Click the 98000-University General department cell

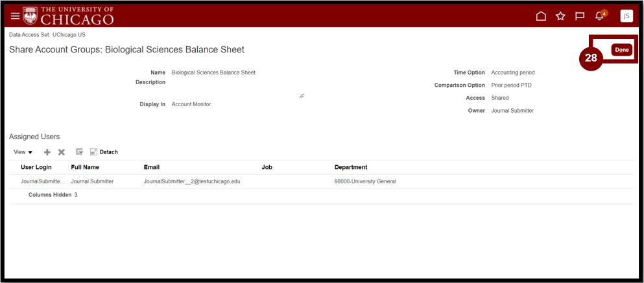365,181
